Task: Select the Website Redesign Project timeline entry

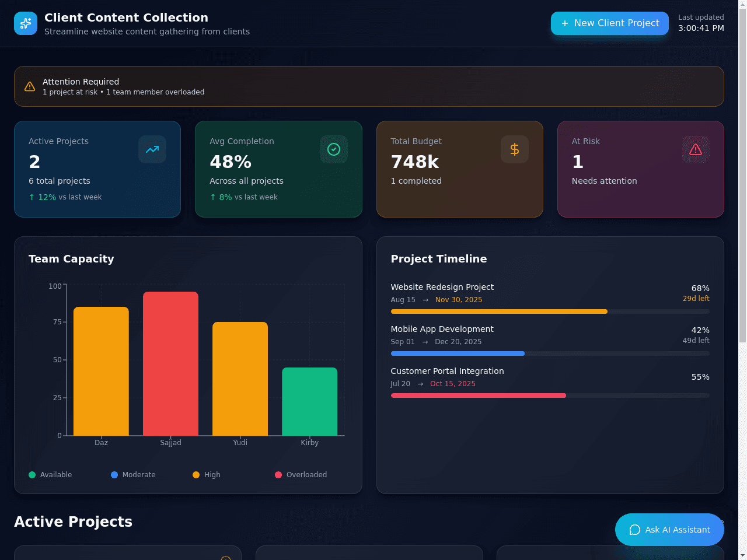Action: pos(550,299)
